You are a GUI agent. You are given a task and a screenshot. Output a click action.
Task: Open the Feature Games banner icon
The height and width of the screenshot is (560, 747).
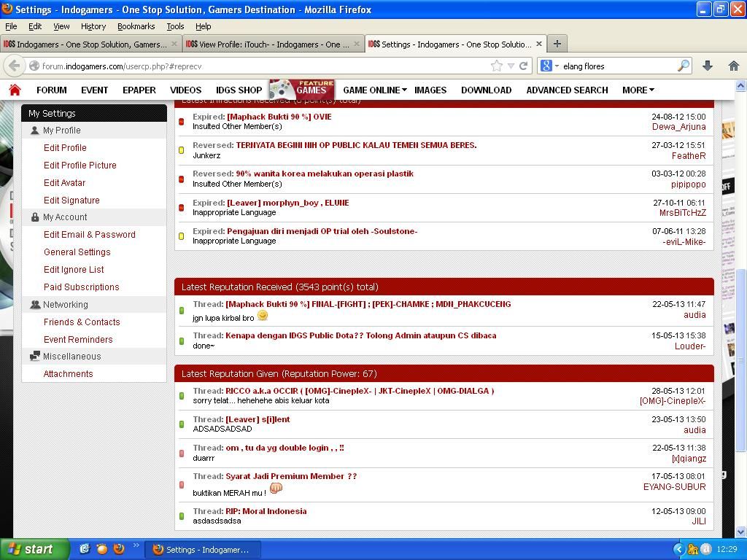301,90
